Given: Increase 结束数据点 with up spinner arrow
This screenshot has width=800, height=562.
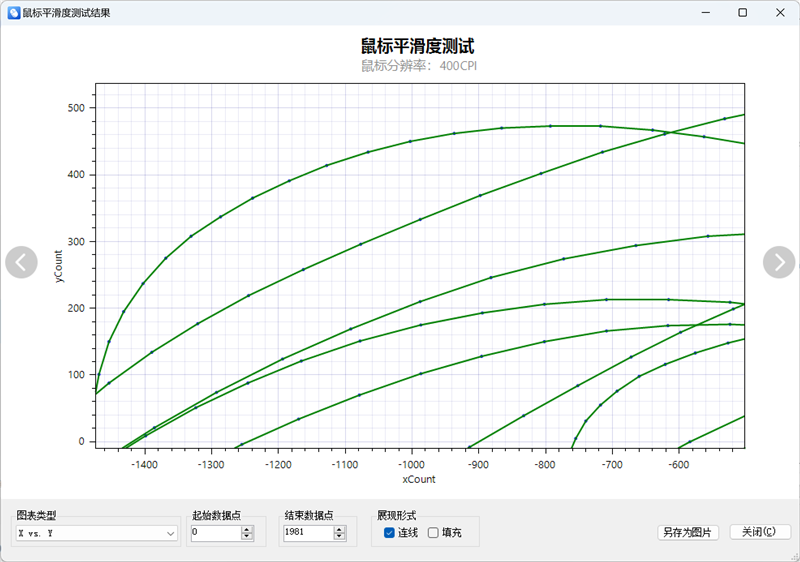Looking at the screenshot, I should coord(338,530).
